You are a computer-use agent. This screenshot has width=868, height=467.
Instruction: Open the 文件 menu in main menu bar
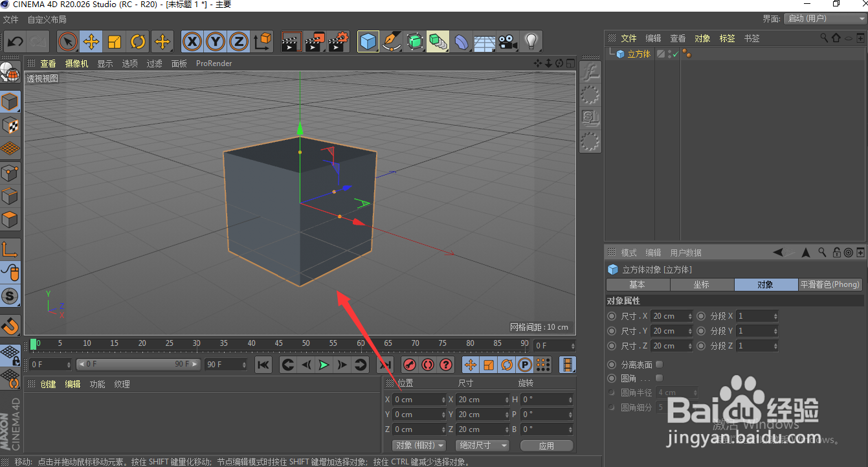(11, 19)
